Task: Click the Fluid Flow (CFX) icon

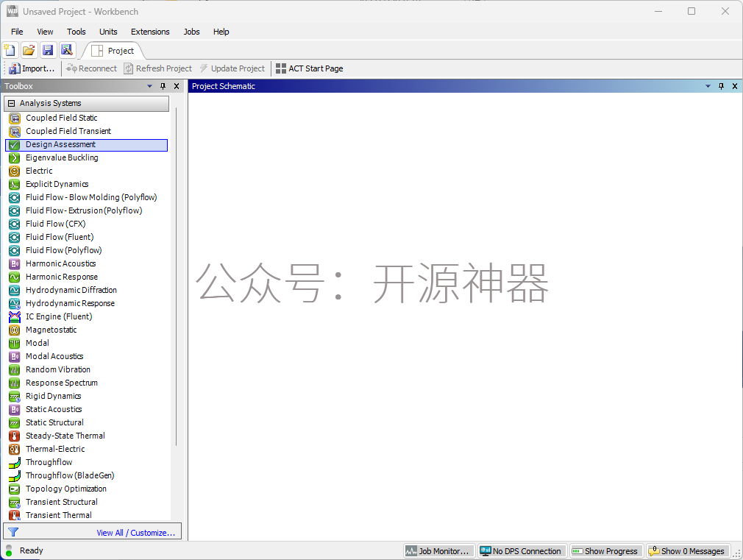Action: pos(15,224)
